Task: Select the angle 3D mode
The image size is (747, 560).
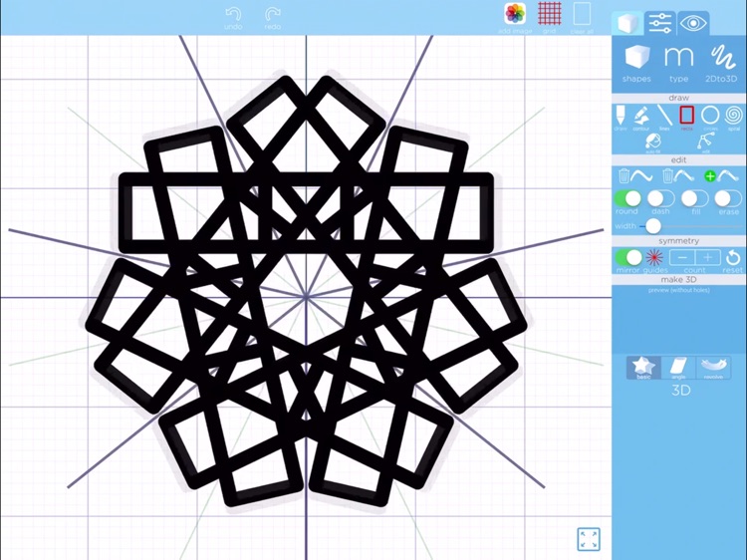Action: tap(678, 368)
